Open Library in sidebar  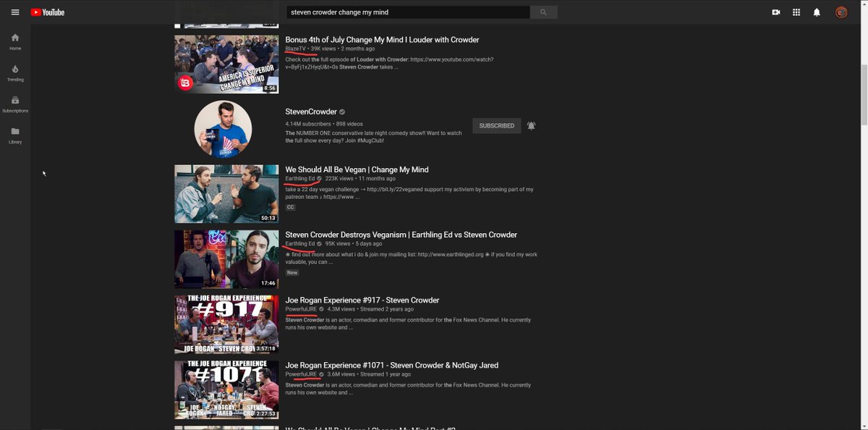pyautogui.click(x=15, y=135)
